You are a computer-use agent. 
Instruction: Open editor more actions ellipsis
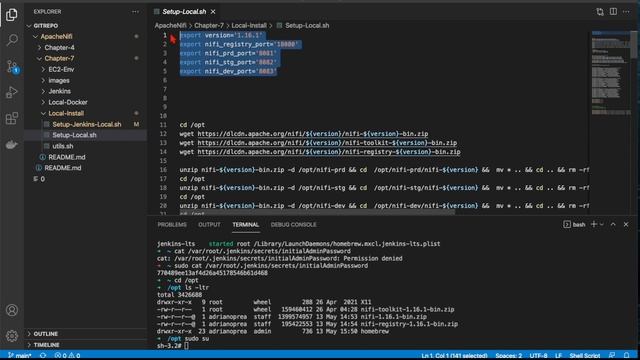click(626, 12)
